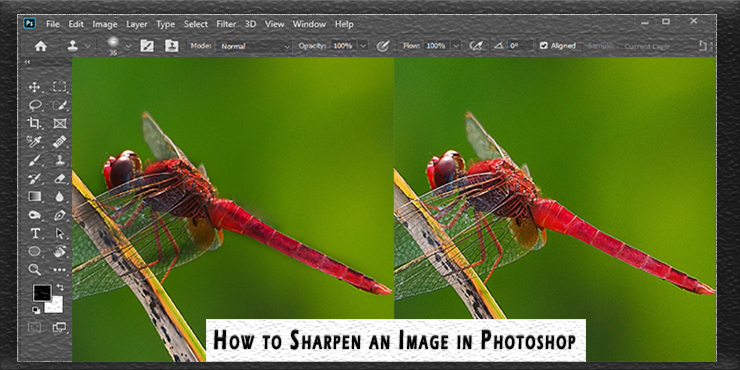Open the Opacity slider dropdown arrow

[363, 46]
